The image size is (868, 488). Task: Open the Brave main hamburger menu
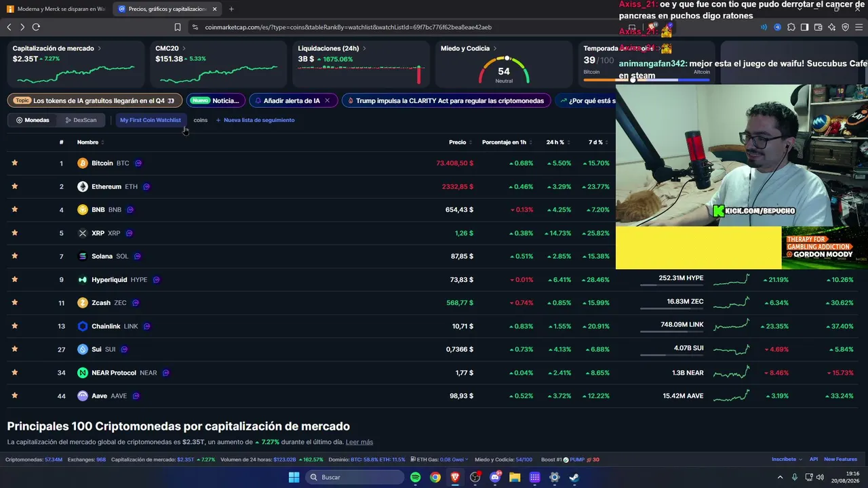859,27
